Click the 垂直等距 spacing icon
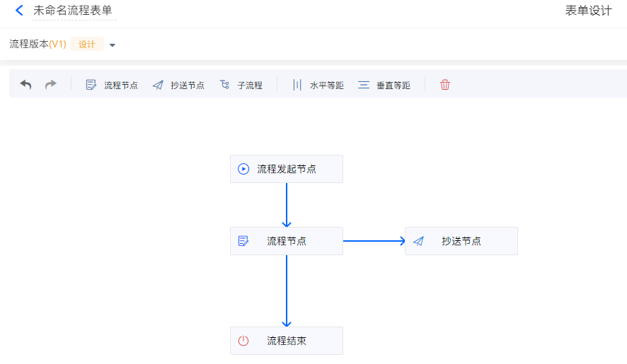This screenshot has width=627, height=364. pyautogui.click(x=364, y=85)
